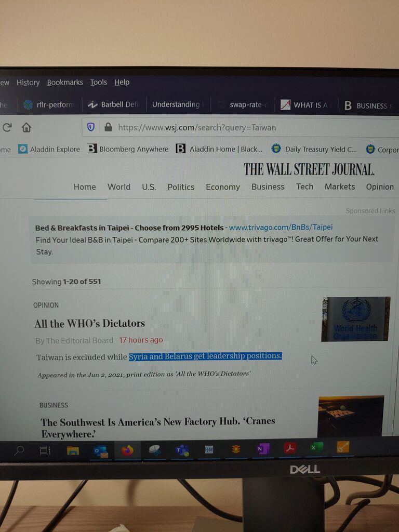Click the tracking protection shield icon
Screen dimensions: 399x532
coord(91,127)
